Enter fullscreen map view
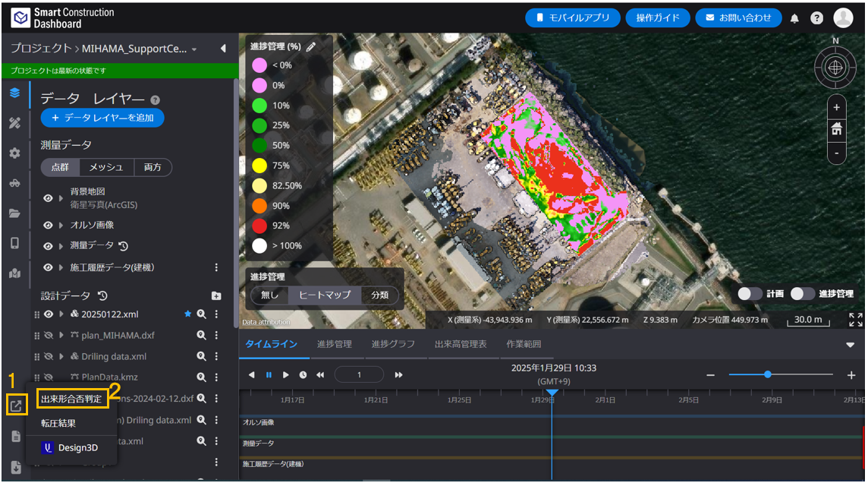 [855, 320]
